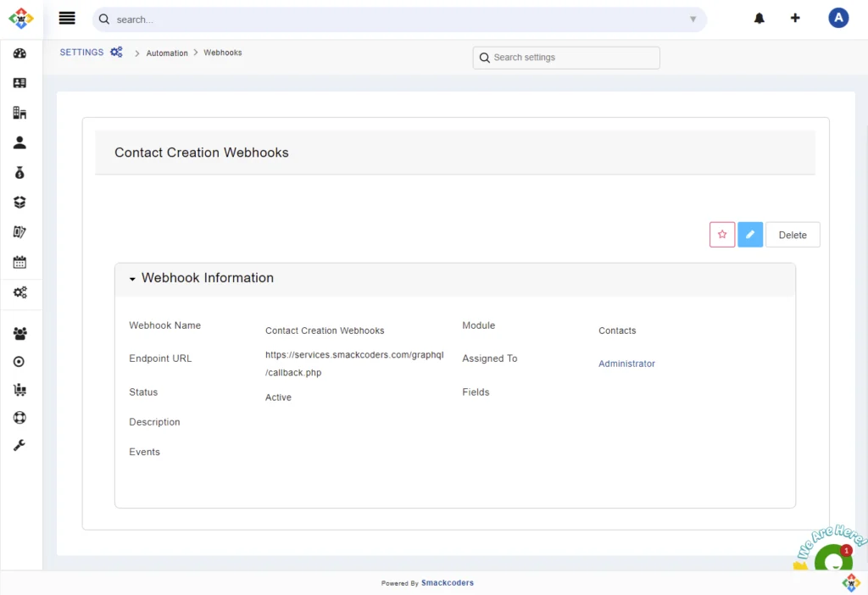Open the Dashboard speedometer icon in sidebar

pos(19,53)
